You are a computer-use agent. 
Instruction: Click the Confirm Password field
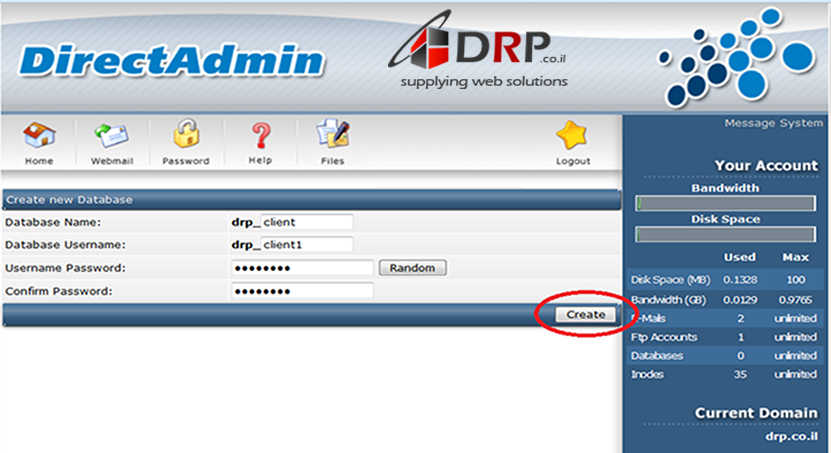(x=302, y=291)
